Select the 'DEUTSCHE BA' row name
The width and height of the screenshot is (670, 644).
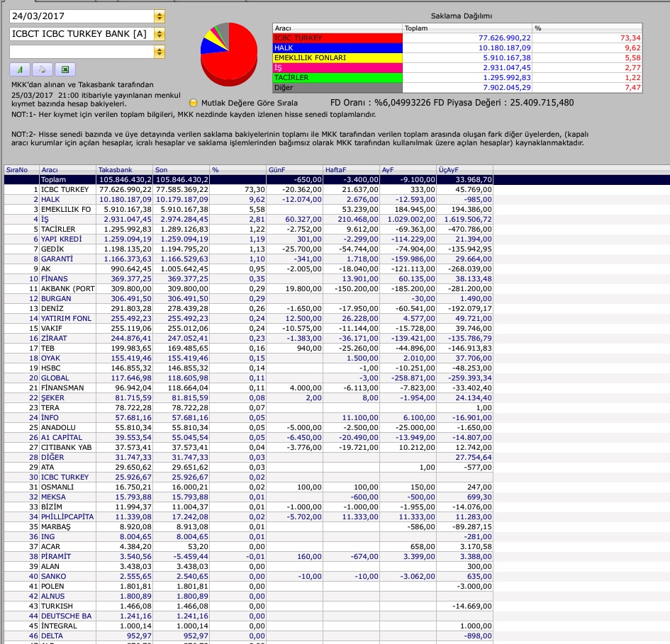point(66,616)
